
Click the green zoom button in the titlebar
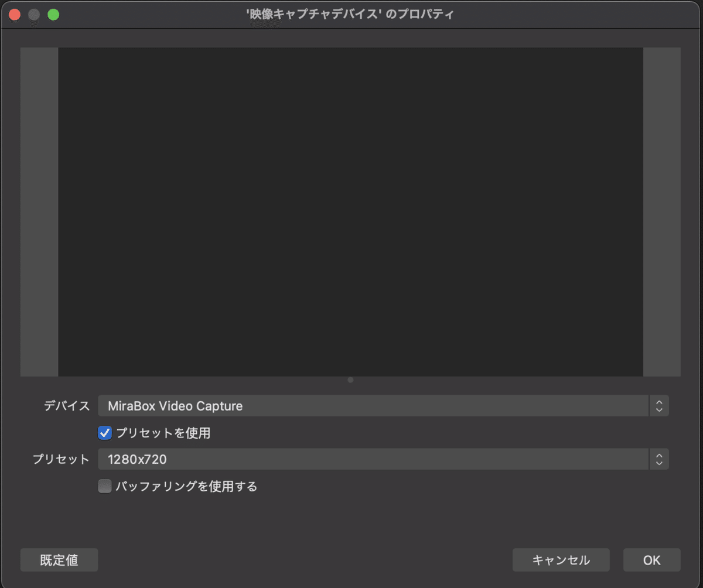point(53,14)
